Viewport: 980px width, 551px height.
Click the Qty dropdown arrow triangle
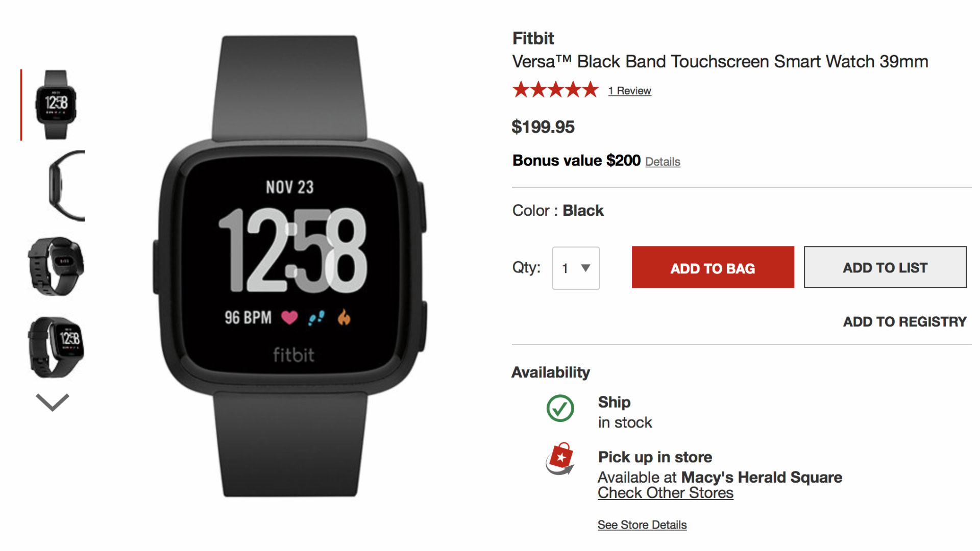586,268
